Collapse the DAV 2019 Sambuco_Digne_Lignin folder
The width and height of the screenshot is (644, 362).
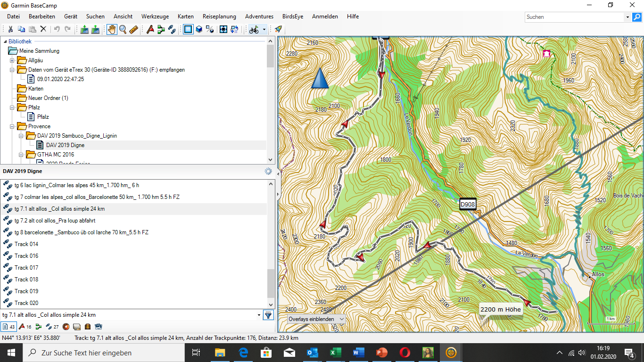point(21,136)
